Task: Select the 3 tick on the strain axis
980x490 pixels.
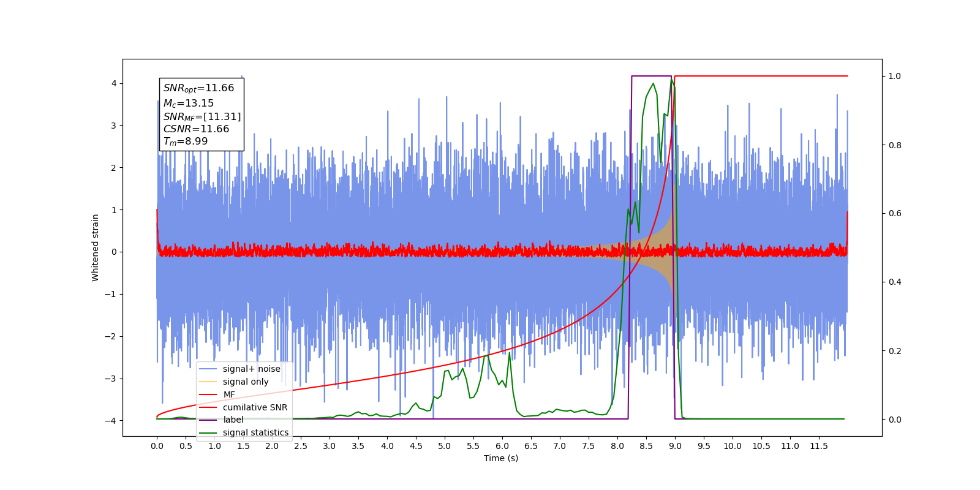Action: click(x=113, y=126)
